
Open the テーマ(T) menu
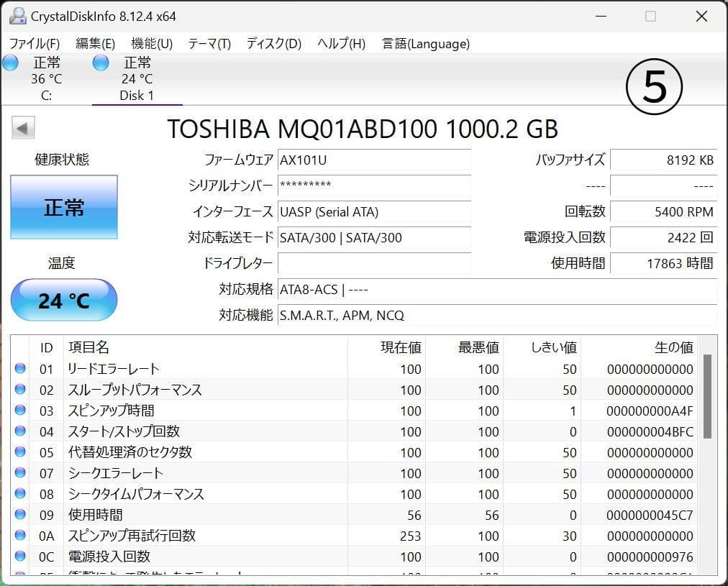pyautogui.click(x=209, y=44)
